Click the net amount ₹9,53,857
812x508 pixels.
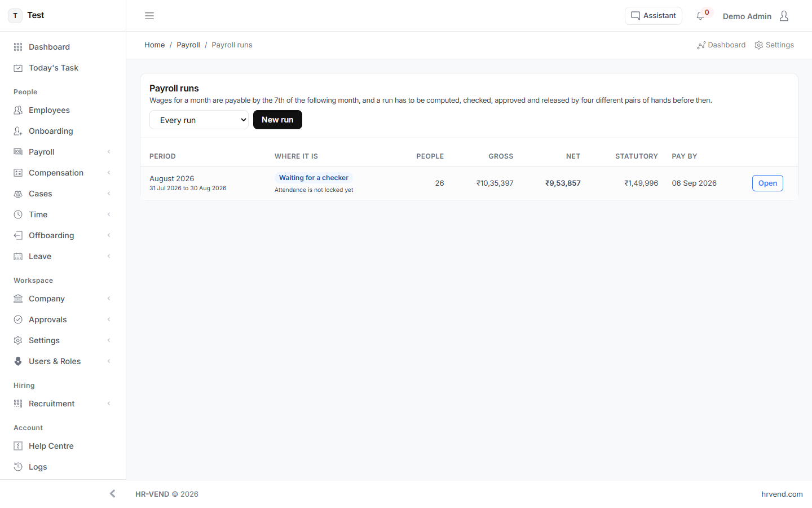click(563, 183)
